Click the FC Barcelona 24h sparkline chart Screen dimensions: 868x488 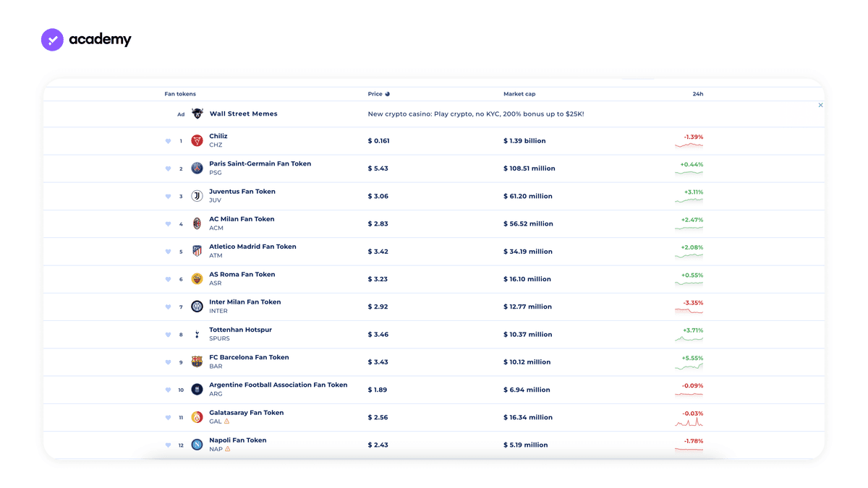tap(689, 367)
